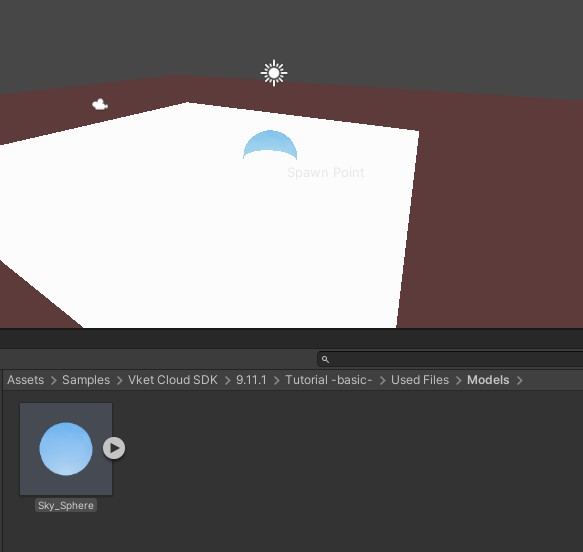The width and height of the screenshot is (583, 552).
Task: Open Vket Cloud SDK breadcrumb folder
Action: (173, 380)
